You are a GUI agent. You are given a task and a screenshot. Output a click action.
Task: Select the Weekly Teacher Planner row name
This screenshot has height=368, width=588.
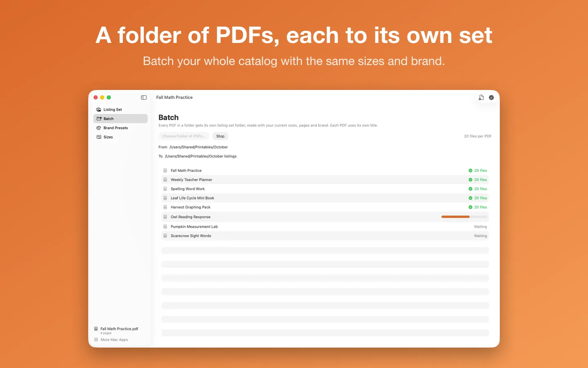tap(192, 180)
